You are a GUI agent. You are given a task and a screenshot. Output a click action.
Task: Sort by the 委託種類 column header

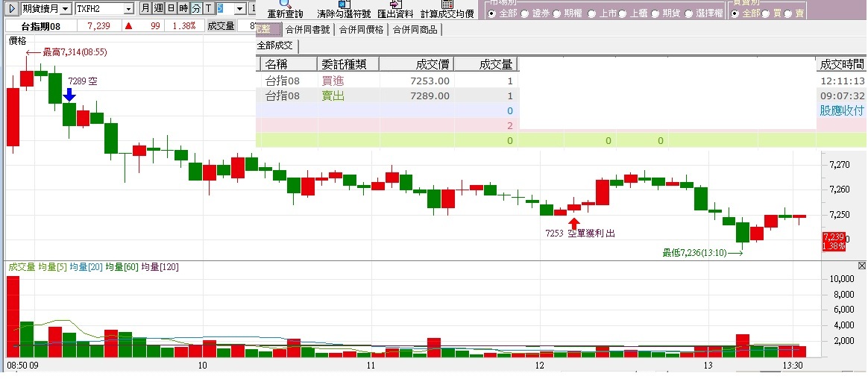pos(347,64)
